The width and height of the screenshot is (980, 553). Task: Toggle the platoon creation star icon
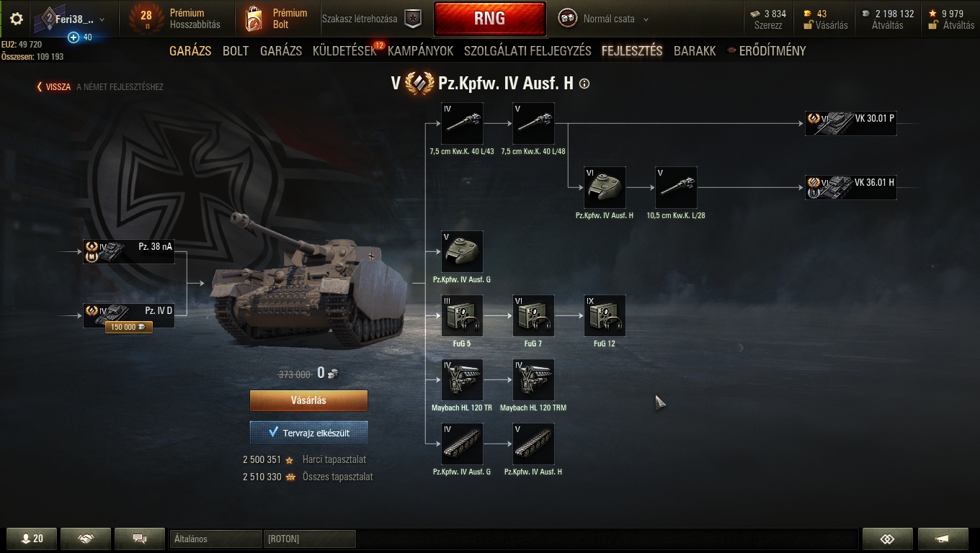click(412, 19)
